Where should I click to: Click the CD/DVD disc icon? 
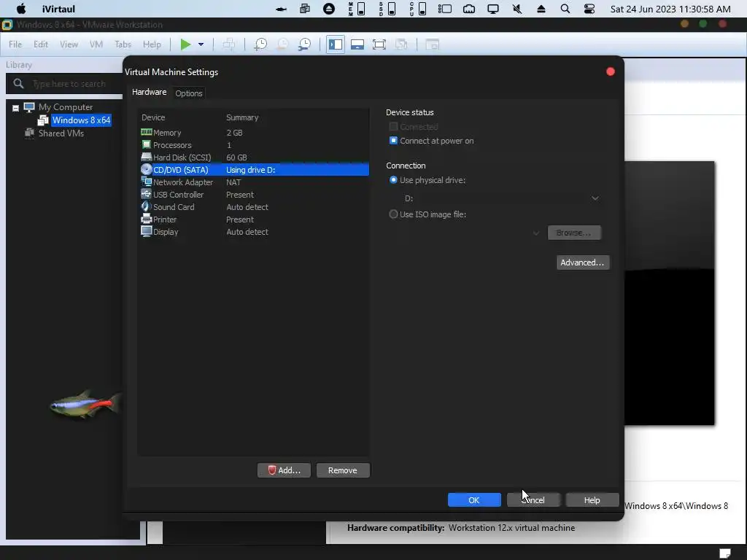[x=146, y=169]
